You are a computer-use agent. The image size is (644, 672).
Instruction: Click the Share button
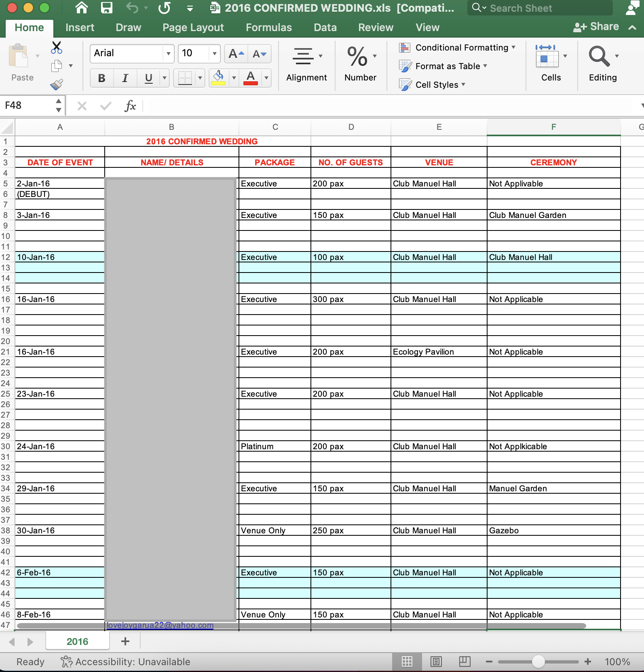click(x=596, y=27)
